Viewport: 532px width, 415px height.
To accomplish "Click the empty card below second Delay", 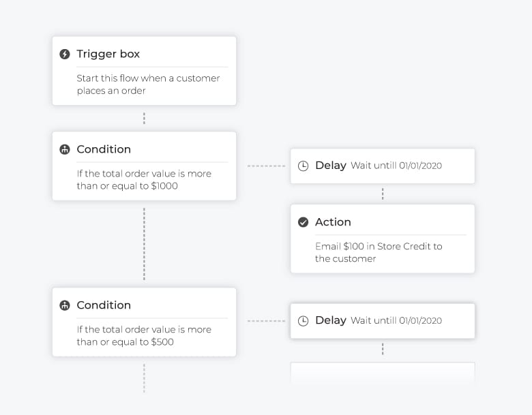I will [383, 373].
